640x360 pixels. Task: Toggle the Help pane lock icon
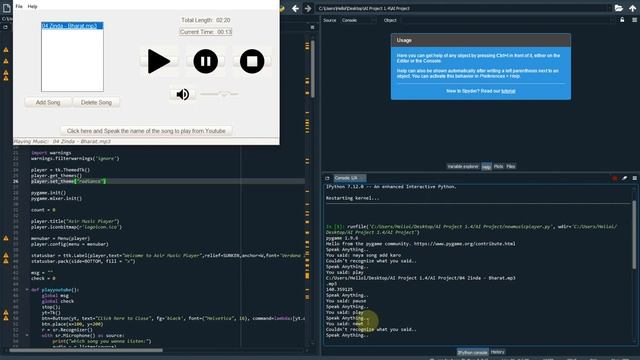click(x=622, y=20)
